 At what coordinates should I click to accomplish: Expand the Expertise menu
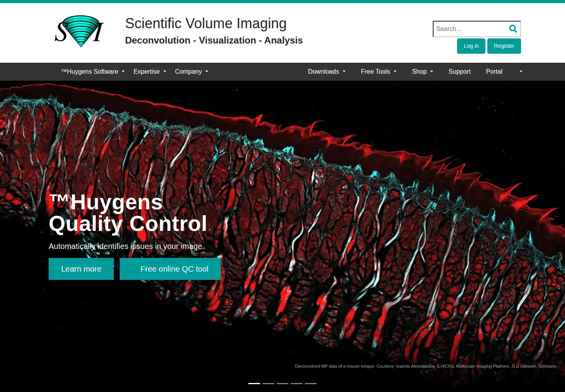[150, 71]
